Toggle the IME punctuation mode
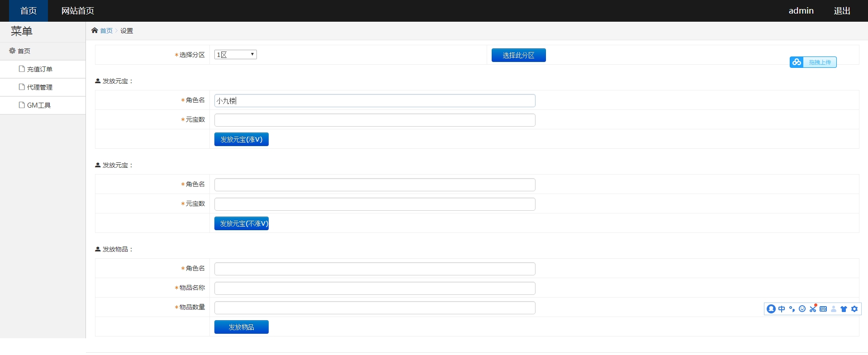The height and width of the screenshot is (355, 868). click(x=792, y=309)
